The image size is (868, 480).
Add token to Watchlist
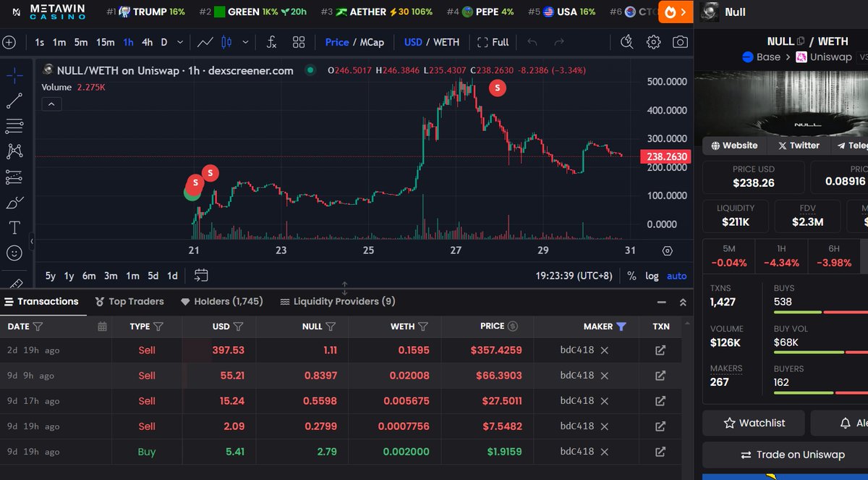(754, 423)
